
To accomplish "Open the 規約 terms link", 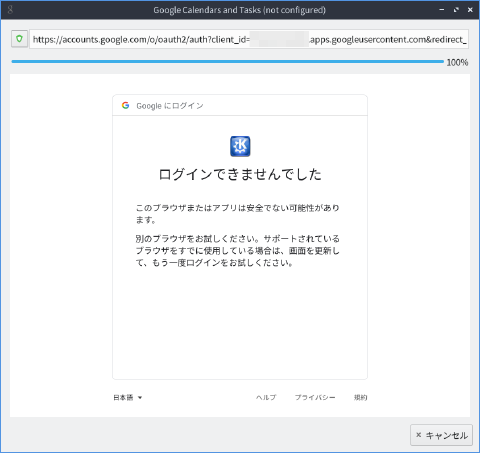I will pyautogui.click(x=360, y=397).
